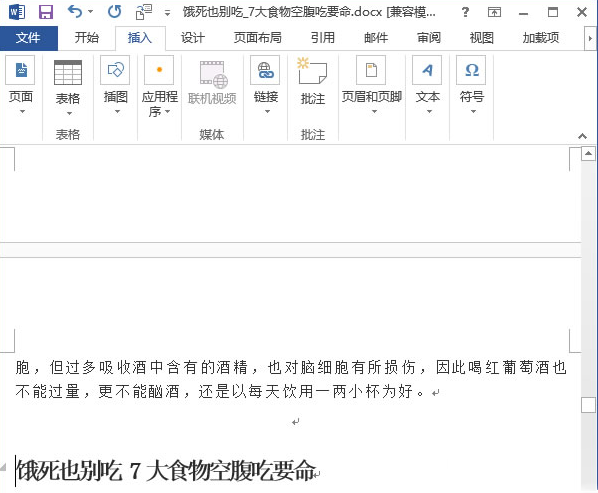Click the Word application icon in title bar

[x=17, y=12]
